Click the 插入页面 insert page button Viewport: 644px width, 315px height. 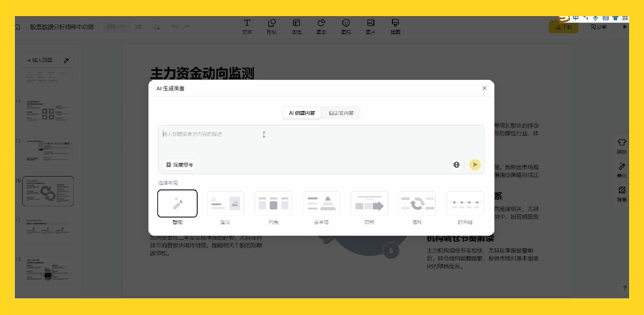pos(41,60)
